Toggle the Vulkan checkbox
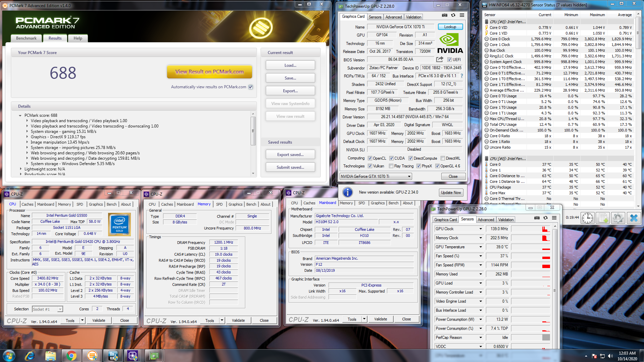 tap(370, 166)
